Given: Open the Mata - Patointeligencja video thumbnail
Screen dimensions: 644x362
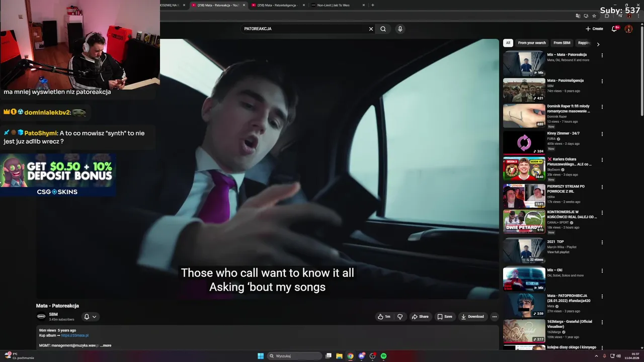Looking at the screenshot, I should pyautogui.click(x=524, y=89).
